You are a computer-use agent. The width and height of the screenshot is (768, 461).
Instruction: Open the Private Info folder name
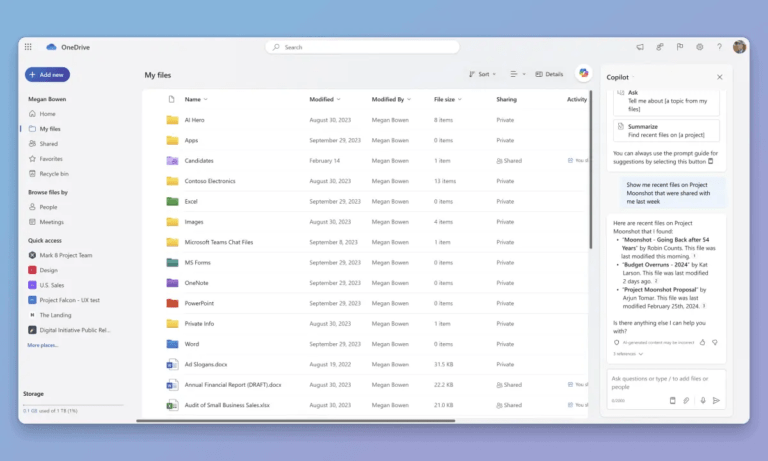tap(199, 324)
